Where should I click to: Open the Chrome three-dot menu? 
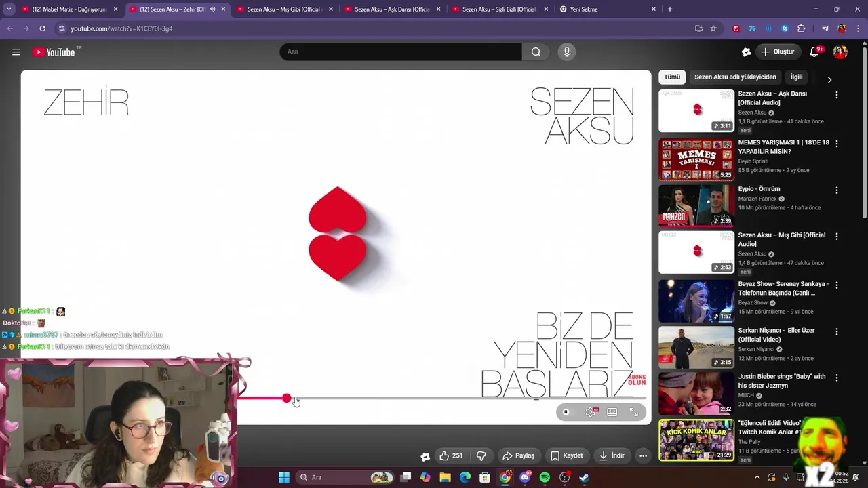pyautogui.click(x=858, y=28)
